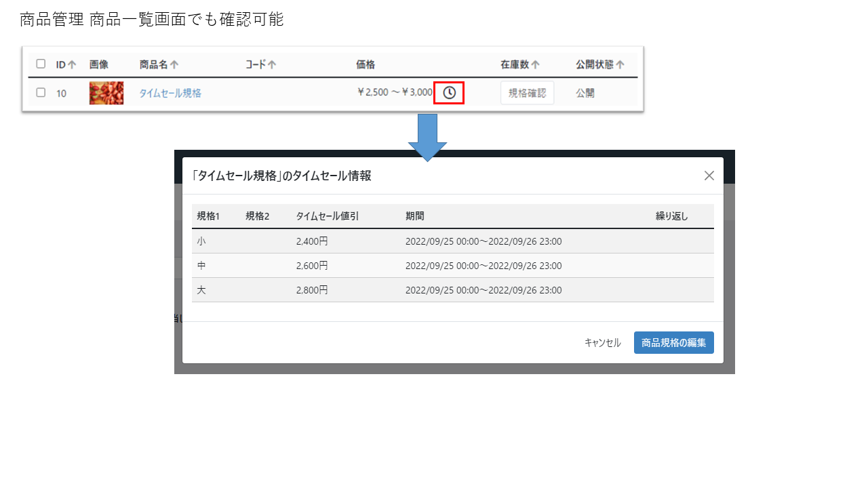Open the タイムセール規格 product link
The image size is (868, 488).
[170, 94]
